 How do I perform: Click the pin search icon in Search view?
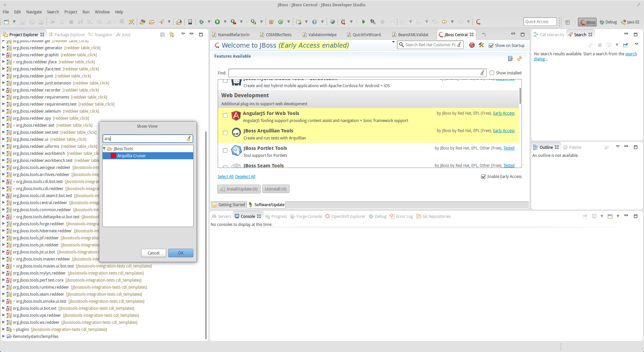(626, 45)
